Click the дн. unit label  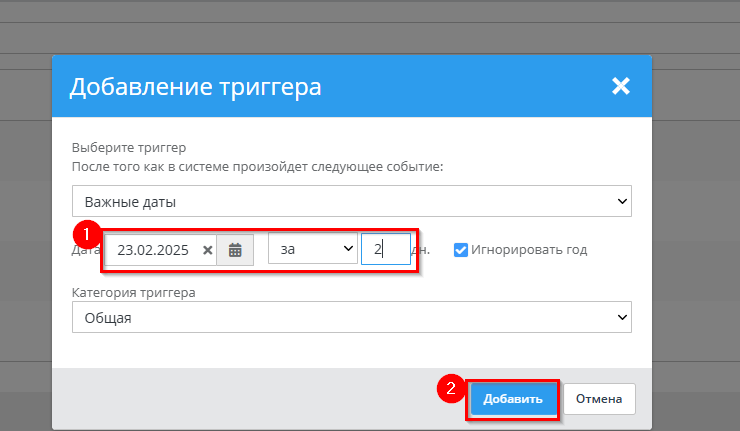pos(423,250)
